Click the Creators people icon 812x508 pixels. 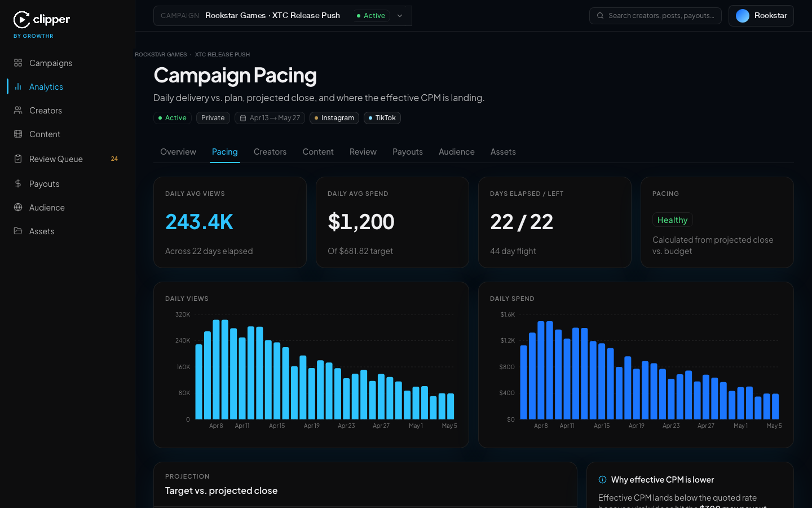[18, 110]
